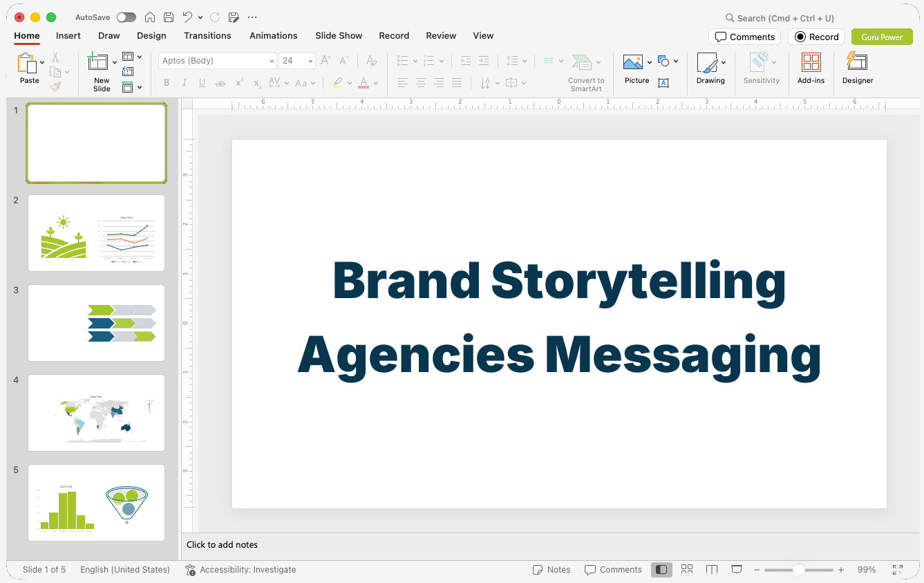
Task: Expand the New Slide layout arrow
Action: point(115,62)
